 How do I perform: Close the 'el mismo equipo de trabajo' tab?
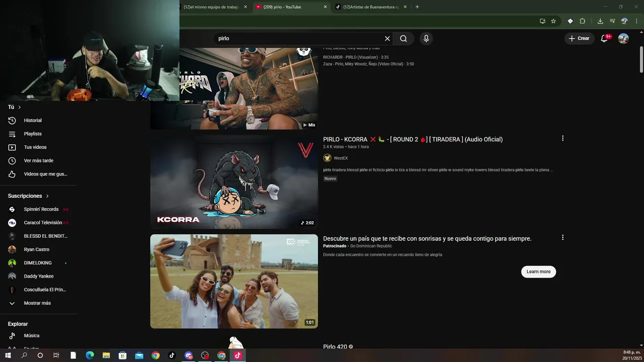pos(246,7)
